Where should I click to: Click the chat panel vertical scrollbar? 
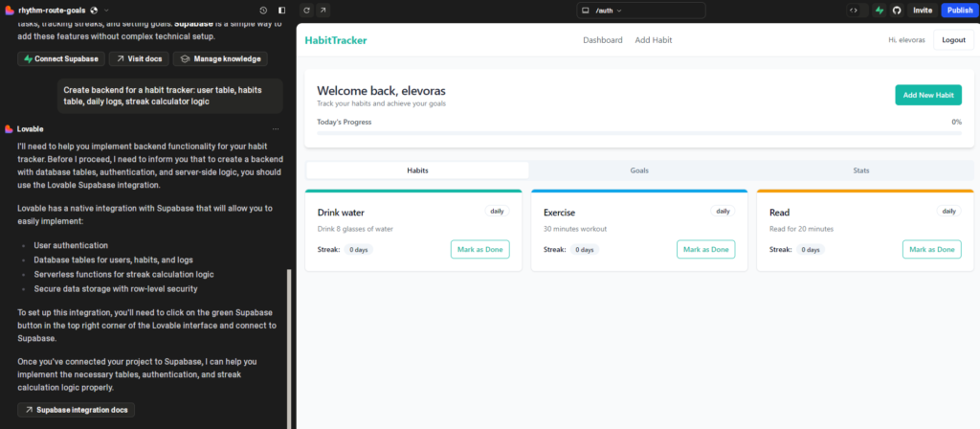[289, 345]
